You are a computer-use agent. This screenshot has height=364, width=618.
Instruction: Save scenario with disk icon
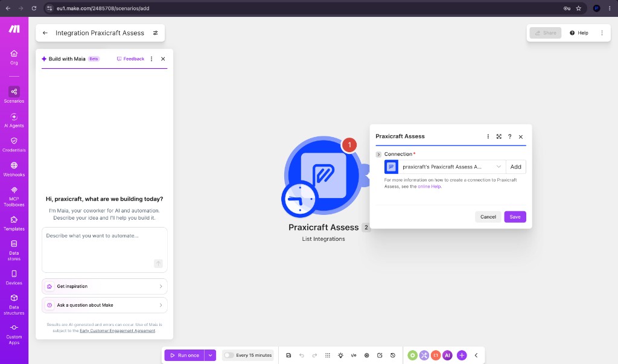click(x=288, y=356)
